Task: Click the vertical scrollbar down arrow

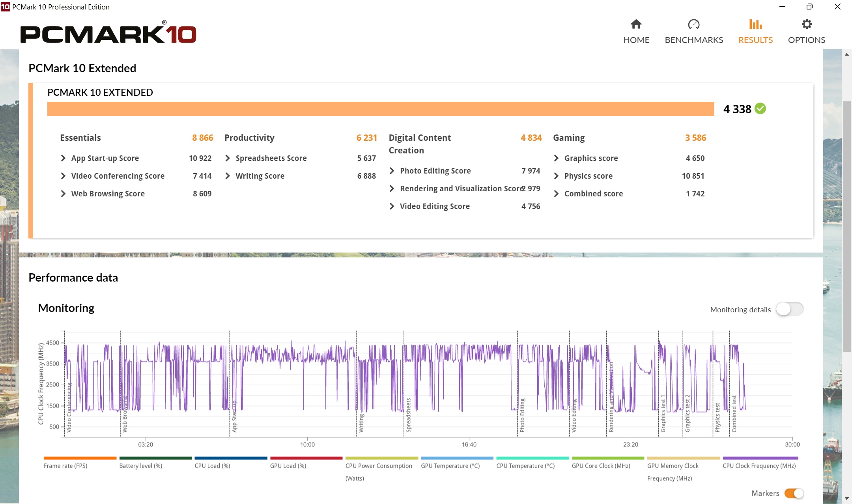Action: pyautogui.click(x=847, y=499)
